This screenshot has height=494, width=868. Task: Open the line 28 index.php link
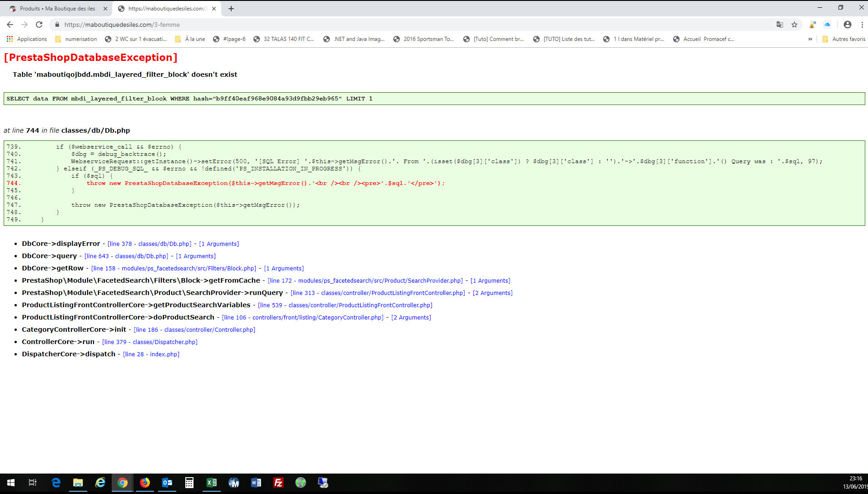(x=151, y=354)
